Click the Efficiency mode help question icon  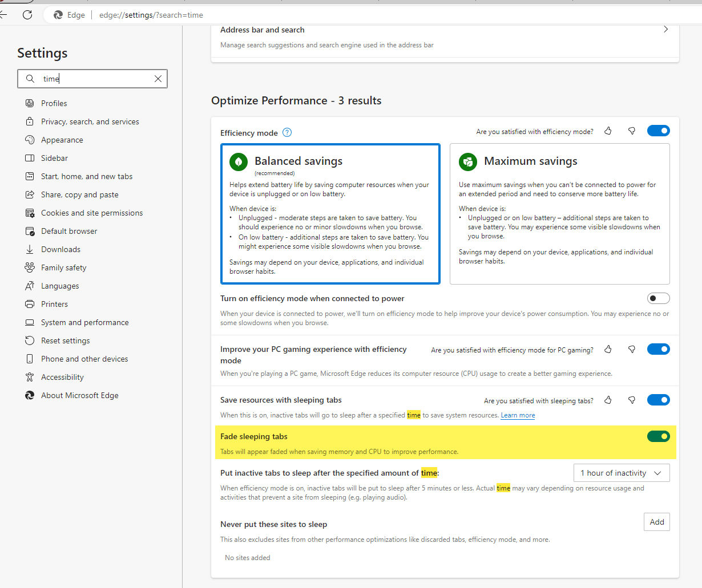287,132
